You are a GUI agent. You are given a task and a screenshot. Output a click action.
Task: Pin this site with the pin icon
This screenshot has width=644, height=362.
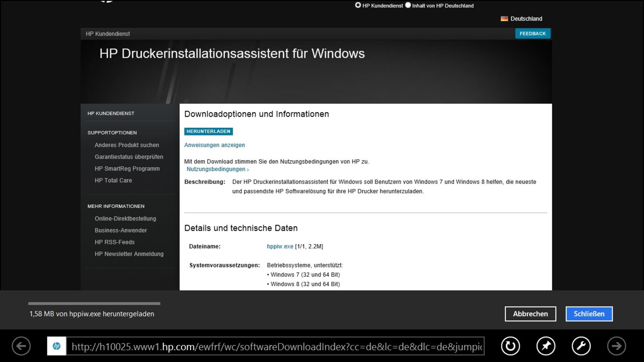coord(546,346)
